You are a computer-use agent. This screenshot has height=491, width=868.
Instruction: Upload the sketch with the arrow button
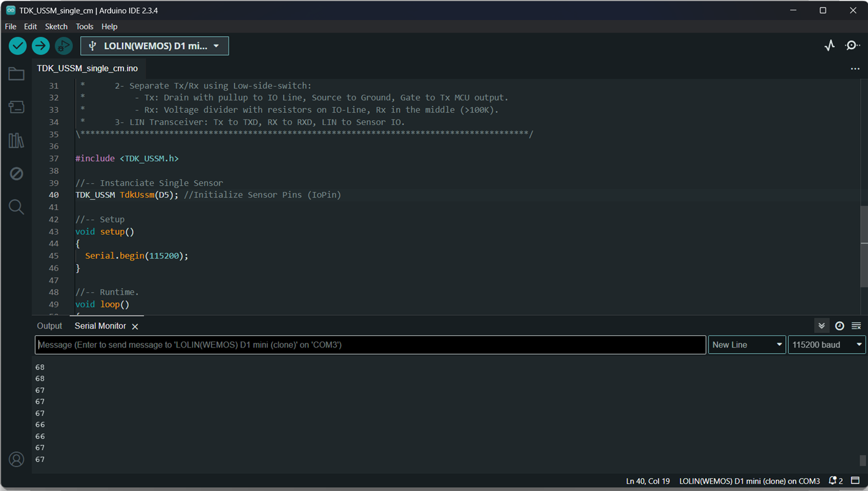[x=40, y=46]
